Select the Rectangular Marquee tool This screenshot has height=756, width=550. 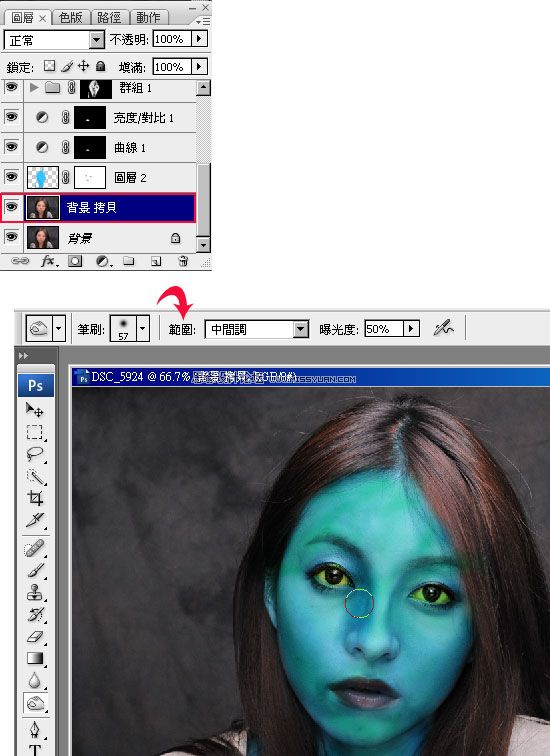(35, 432)
